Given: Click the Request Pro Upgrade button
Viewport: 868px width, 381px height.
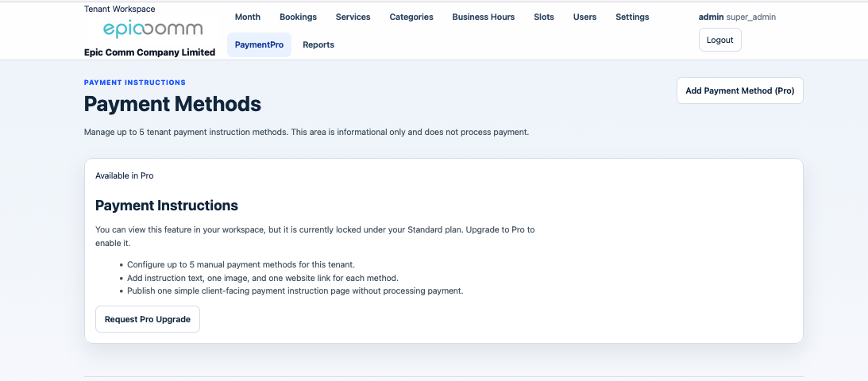Looking at the screenshot, I should (x=148, y=319).
